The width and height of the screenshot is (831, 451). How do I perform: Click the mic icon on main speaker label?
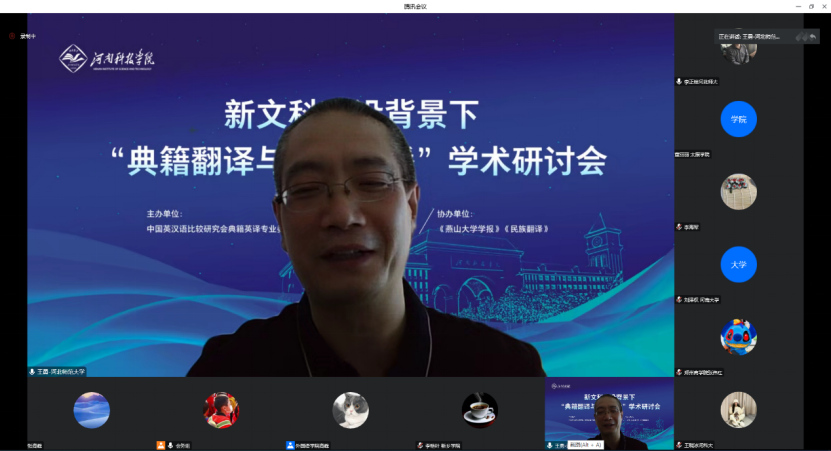[x=33, y=371]
